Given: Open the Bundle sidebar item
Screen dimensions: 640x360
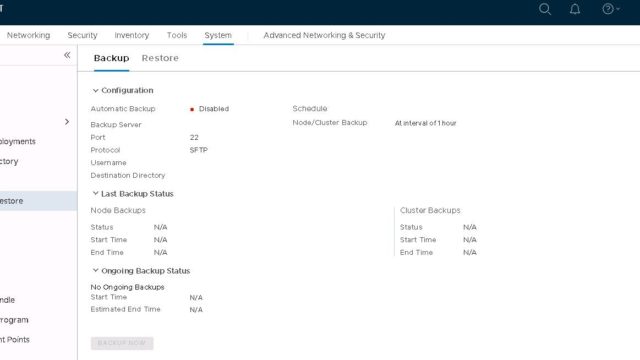Looking at the screenshot, I should [7, 300].
